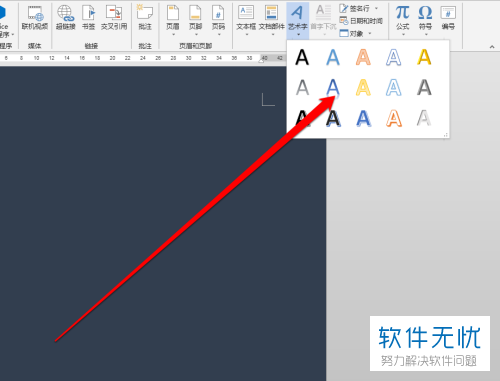Choose the dark gray shadow WordArt, second row
The height and width of the screenshot is (381, 500).
[x=424, y=88]
